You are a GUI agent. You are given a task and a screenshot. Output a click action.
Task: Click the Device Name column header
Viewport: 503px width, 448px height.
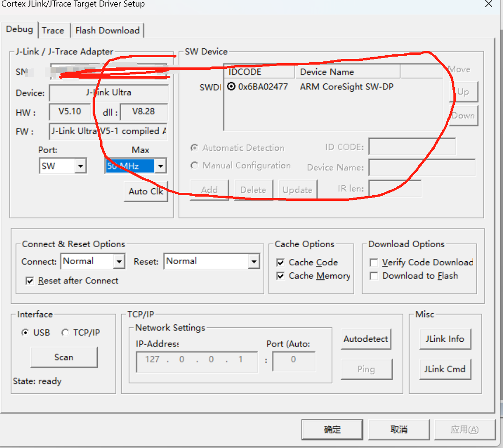click(347, 72)
